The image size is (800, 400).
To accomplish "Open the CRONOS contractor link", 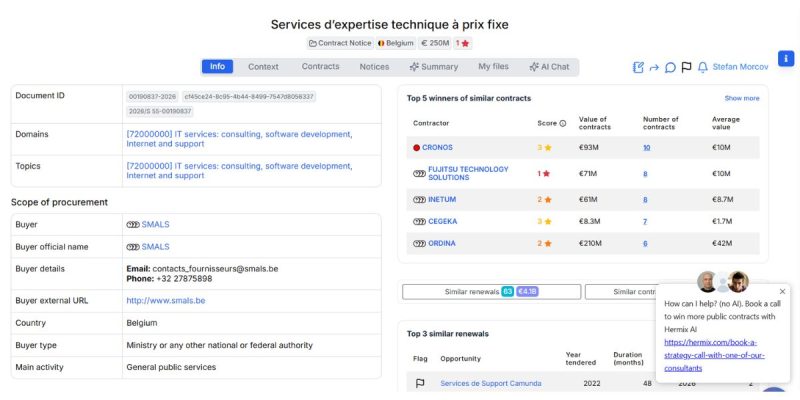I will tap(437, 148).
